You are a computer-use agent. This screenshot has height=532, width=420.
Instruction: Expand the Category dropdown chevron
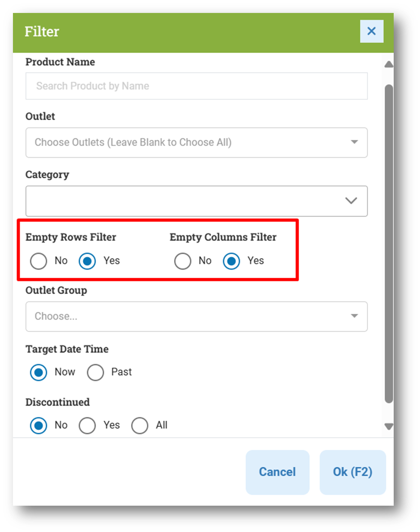pos(351,201)
